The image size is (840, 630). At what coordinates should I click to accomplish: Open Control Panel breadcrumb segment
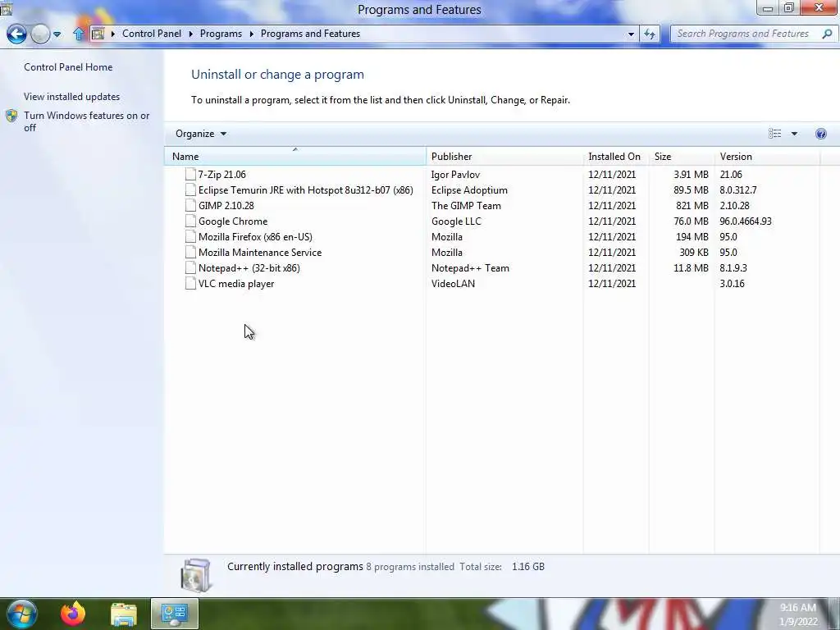pos(152,33)
